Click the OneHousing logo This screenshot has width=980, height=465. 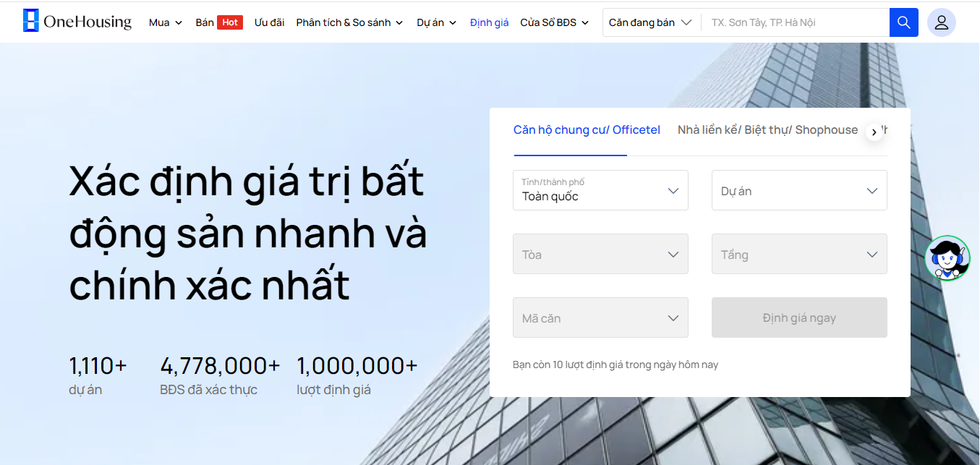[77, 22]
